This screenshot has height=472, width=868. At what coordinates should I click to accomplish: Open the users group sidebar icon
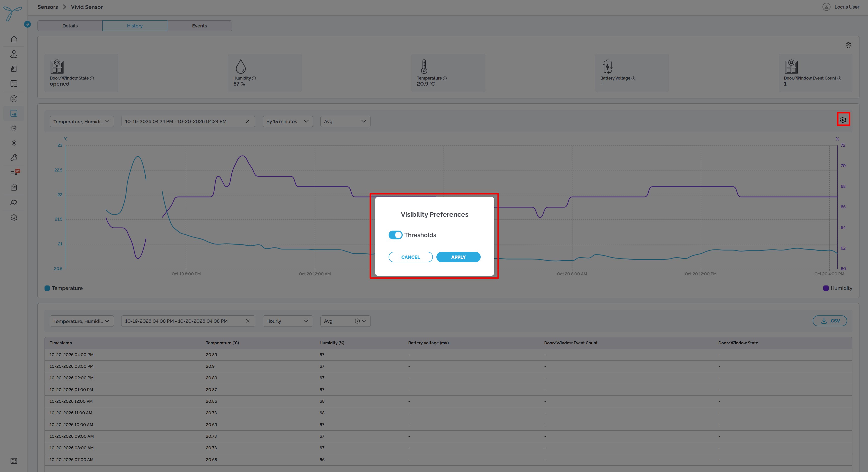point(14,203)
